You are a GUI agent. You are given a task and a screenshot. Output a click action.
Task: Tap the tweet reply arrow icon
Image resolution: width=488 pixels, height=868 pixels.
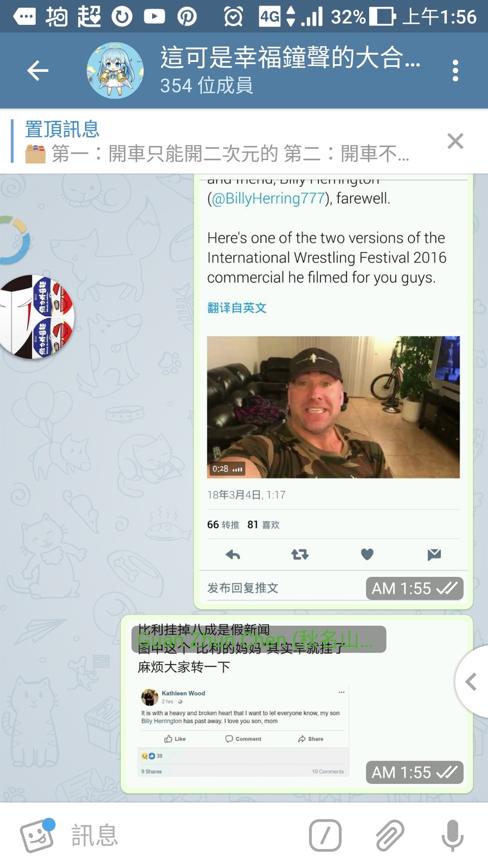coord(233,554)
